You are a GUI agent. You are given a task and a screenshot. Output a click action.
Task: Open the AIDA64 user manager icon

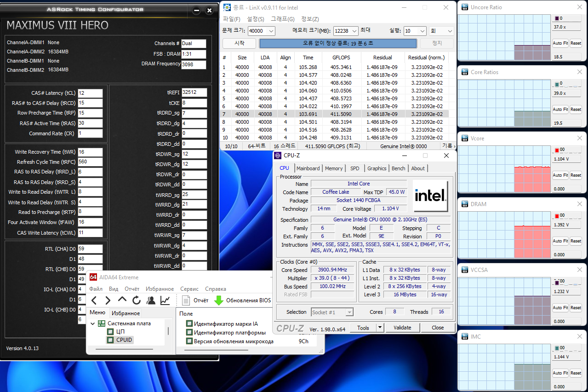(151, 300)
